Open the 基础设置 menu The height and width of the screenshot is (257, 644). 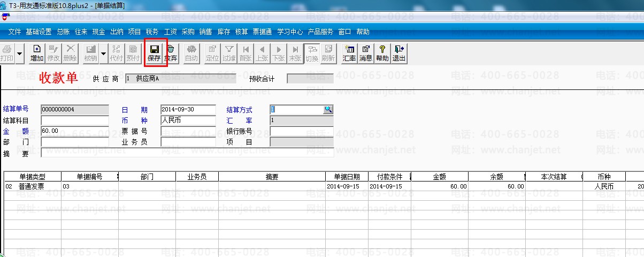click(x=39, y=32)
